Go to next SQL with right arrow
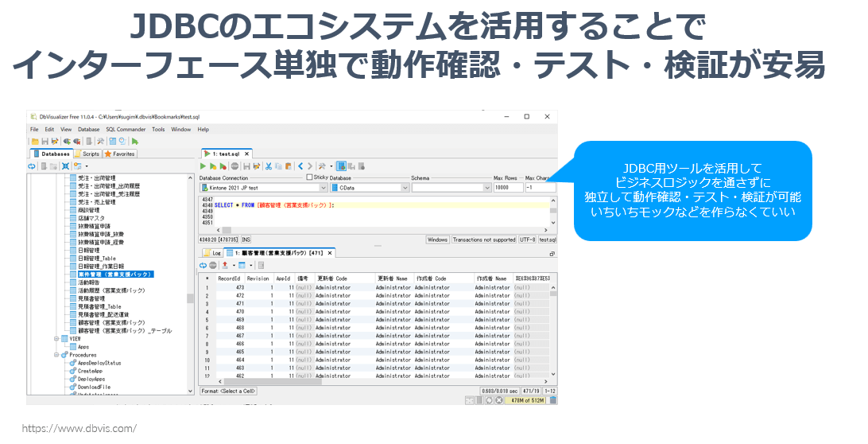 pyautogui.click(x=310, y=166)
